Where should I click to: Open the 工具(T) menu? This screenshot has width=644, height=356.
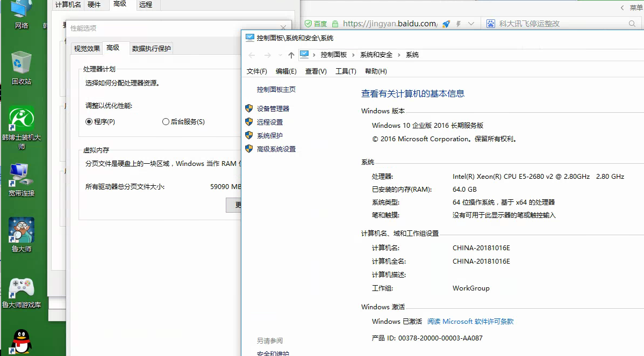(x=346, y=70)
